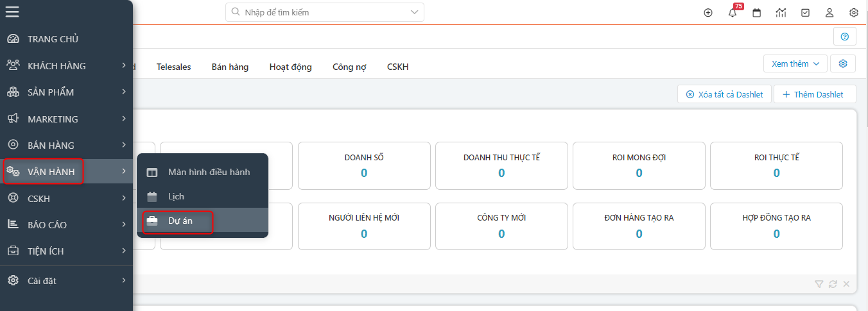Open the notifications bell icon

(x=733, y=13)
